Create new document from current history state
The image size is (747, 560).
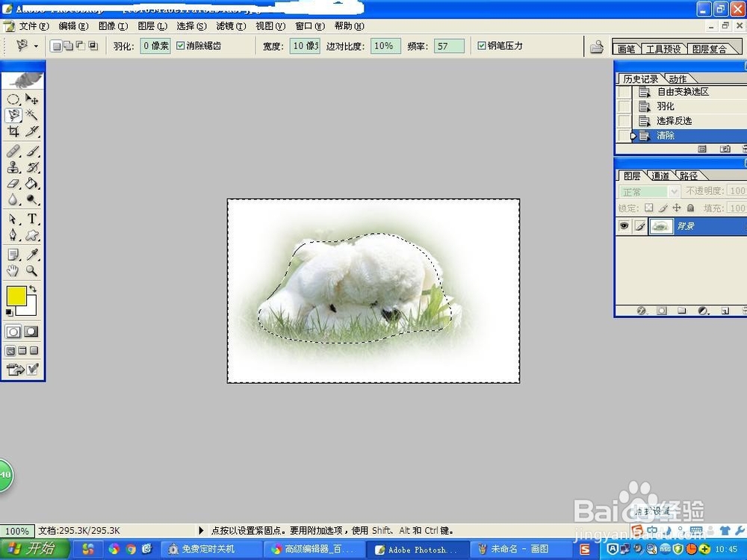click(702, 149)
